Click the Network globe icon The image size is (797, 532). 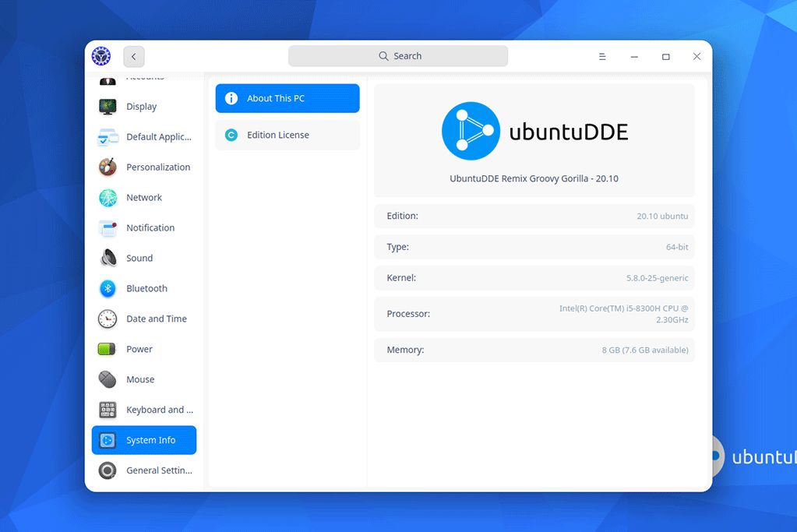tap(108, 198)
